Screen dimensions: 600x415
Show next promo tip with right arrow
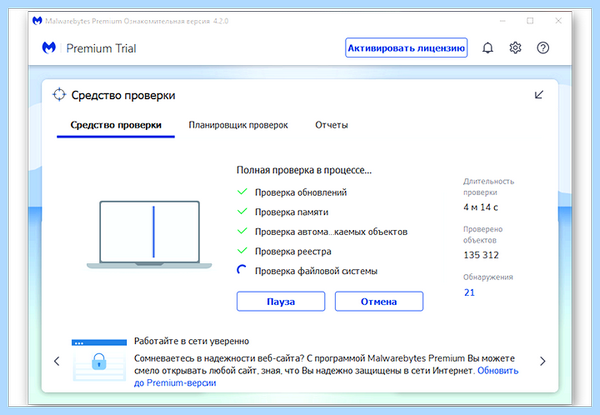543,361
